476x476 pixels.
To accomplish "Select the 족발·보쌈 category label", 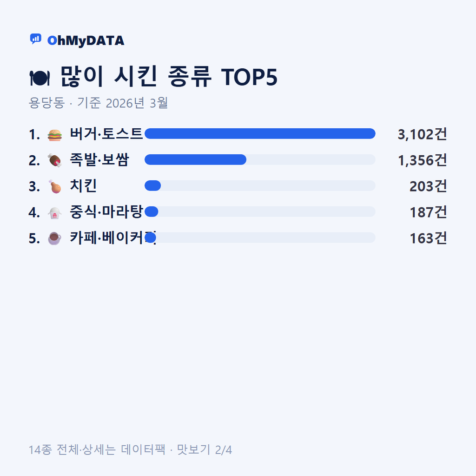I will tap(99, 160).
